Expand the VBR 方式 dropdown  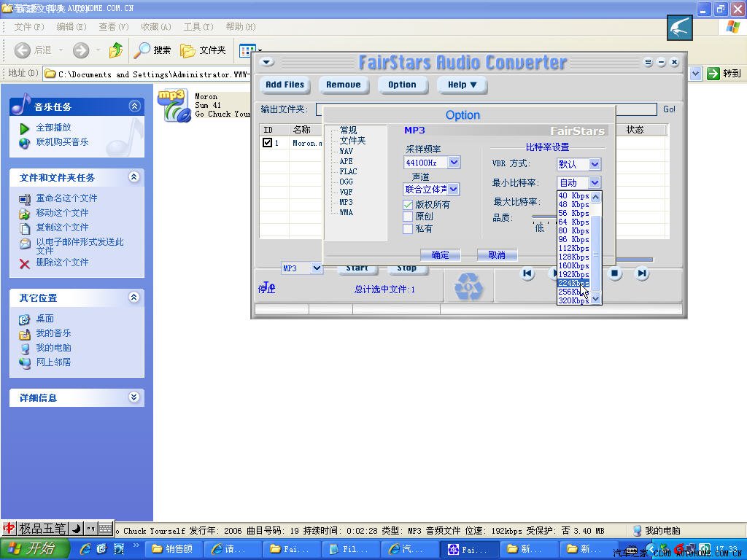coord(595,165)
